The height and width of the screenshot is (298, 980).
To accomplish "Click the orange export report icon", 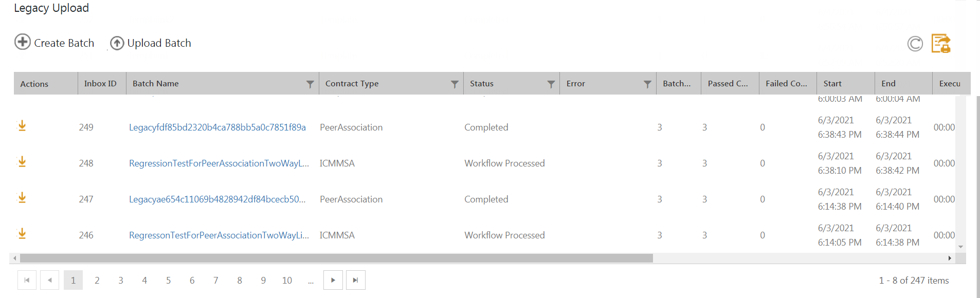I will 941,44.
